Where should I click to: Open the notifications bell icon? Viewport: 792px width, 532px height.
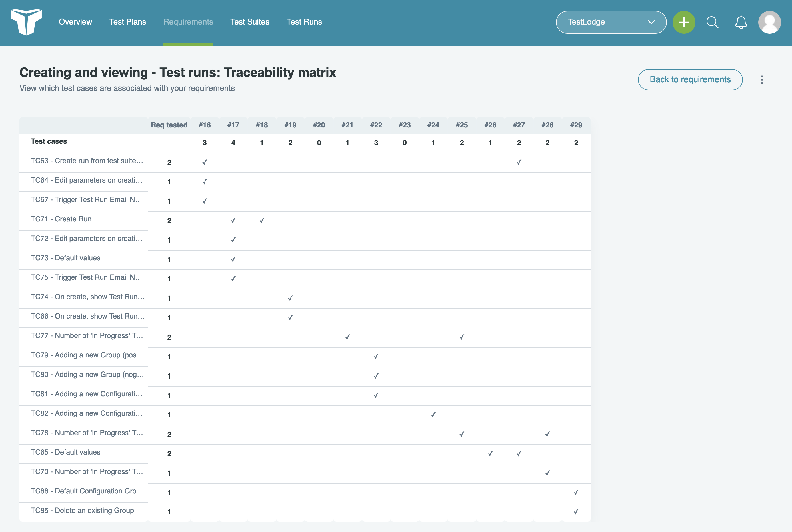coord(741,22)
